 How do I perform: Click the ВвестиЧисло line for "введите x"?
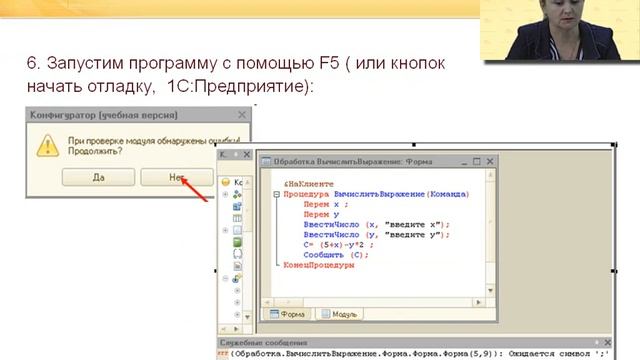pos(376,224)
